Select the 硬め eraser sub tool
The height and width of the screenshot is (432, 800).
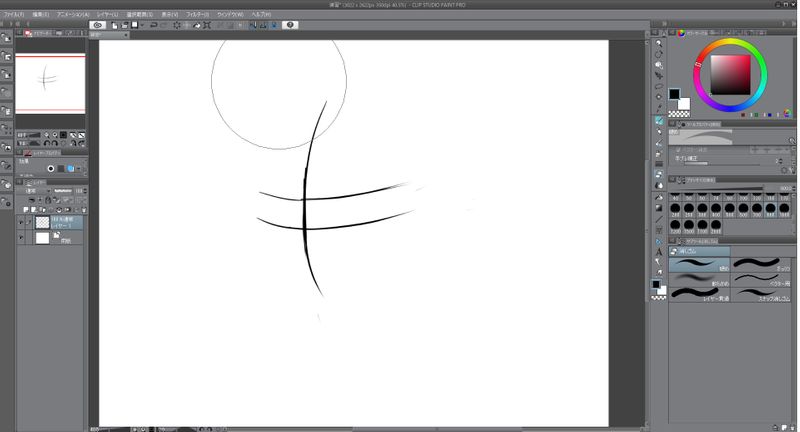tap(700, 263)
